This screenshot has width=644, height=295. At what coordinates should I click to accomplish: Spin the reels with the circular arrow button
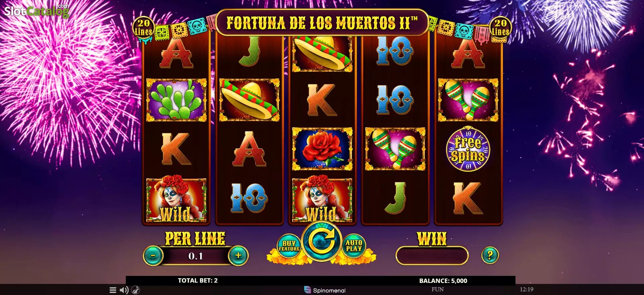(x=322, y=241)
